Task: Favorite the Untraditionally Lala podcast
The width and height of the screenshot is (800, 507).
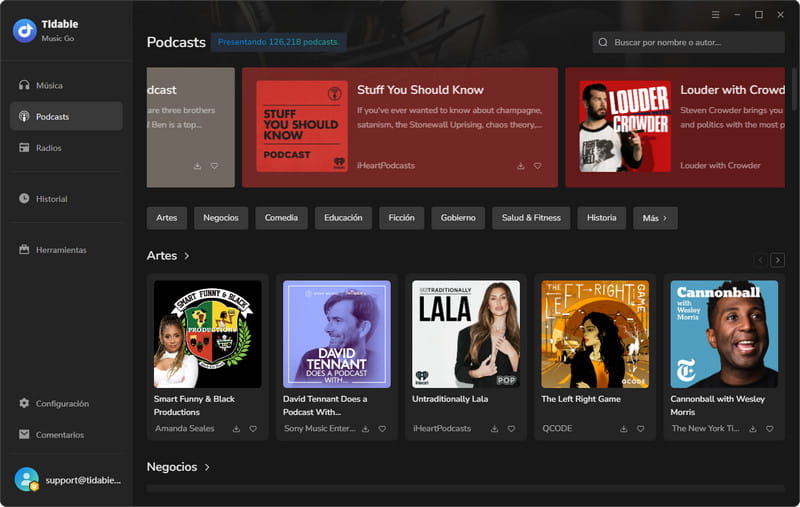Action: 511,429
